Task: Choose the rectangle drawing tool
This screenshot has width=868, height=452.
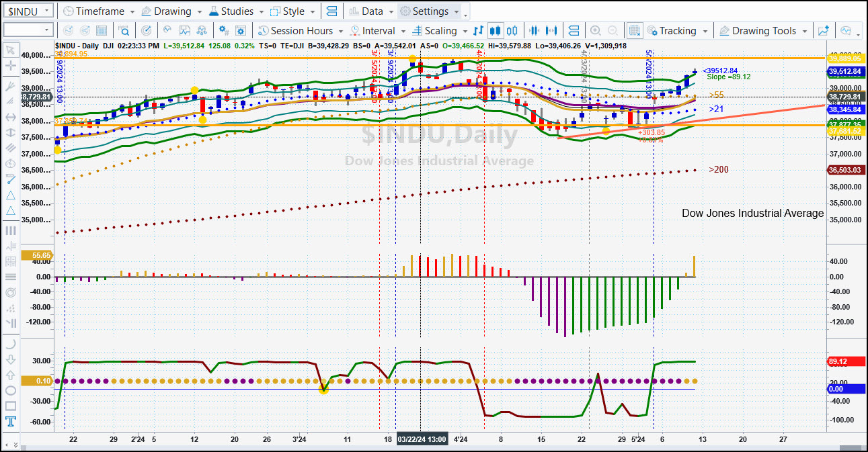Action: coord(11,406)
